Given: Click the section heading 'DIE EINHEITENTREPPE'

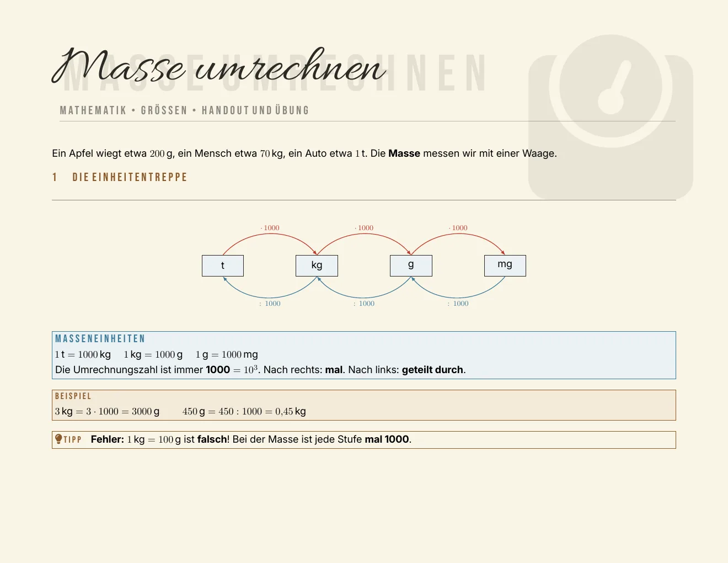Looking at the screenshot, I should click(x=130, y=177).
